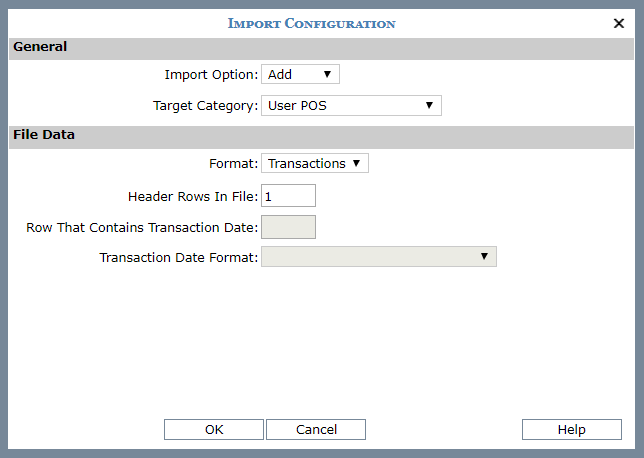Open the Transaction Date Format dropdown
Viewport: 644px width, 458px height.
378,257
